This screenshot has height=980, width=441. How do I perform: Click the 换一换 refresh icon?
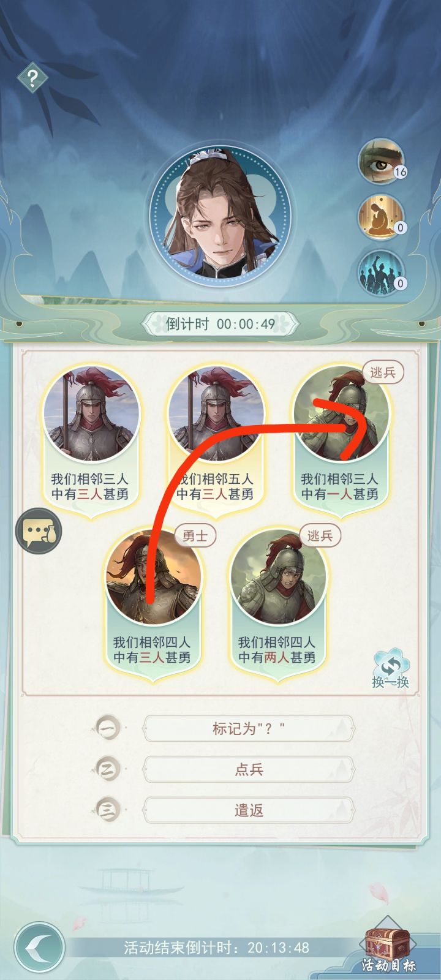pyautogui.click(x=391, y=669)
